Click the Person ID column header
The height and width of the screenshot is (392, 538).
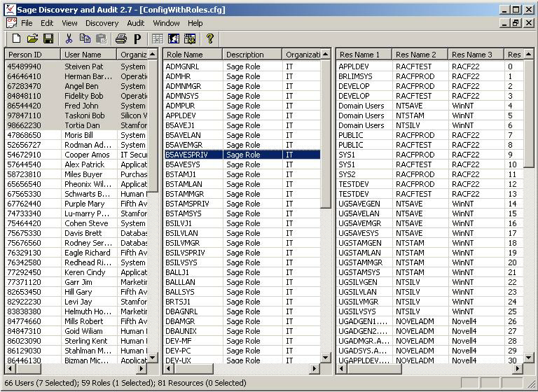click(33, 55)
